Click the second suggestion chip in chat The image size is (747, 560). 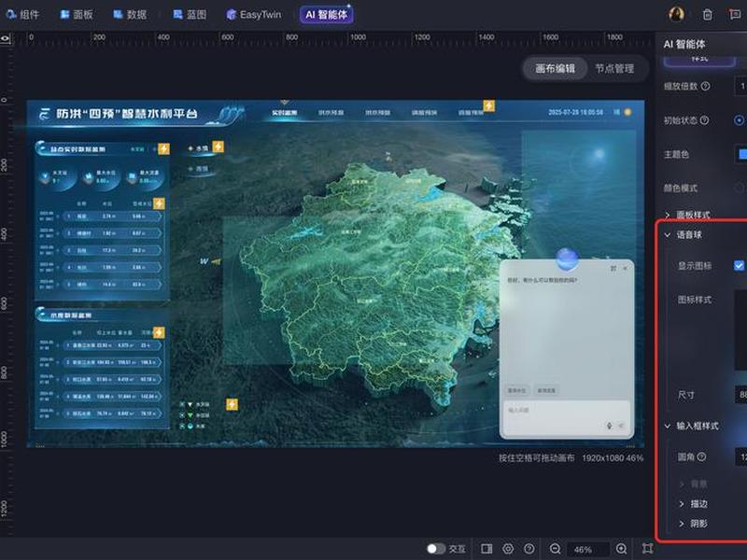pos(546,390)
